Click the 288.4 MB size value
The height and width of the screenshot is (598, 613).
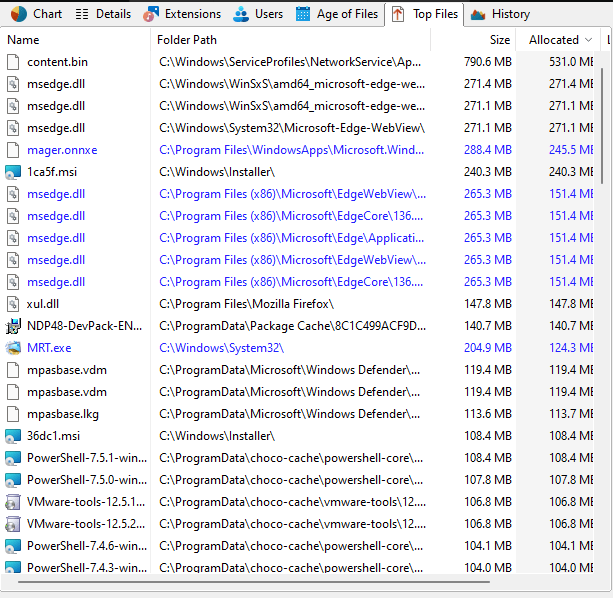tap(488, 150)
